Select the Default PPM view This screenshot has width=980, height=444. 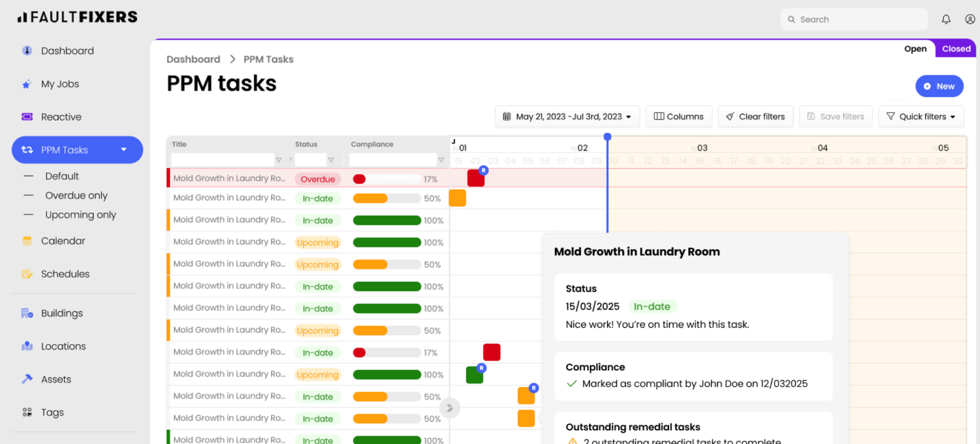[62, 176]
